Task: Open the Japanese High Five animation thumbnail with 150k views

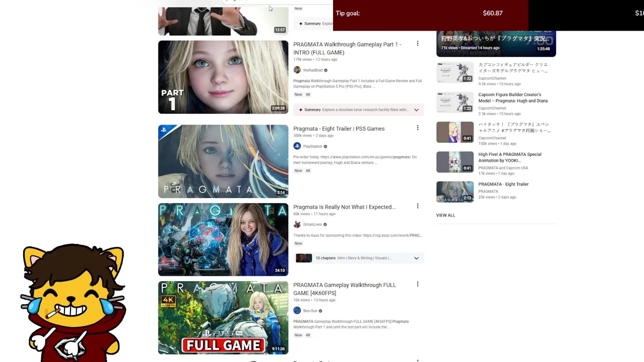Action: pos(455,132)
